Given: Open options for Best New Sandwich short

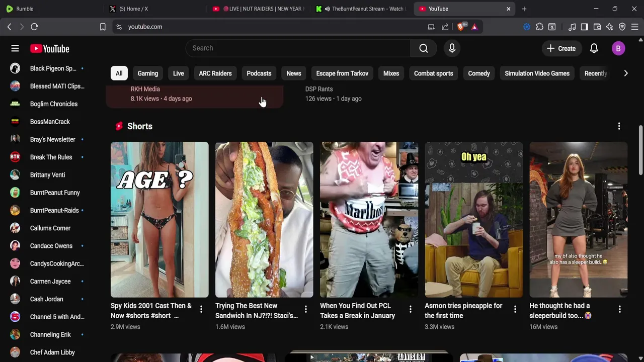Looking at the screenshot, I should tap(305, 309).
